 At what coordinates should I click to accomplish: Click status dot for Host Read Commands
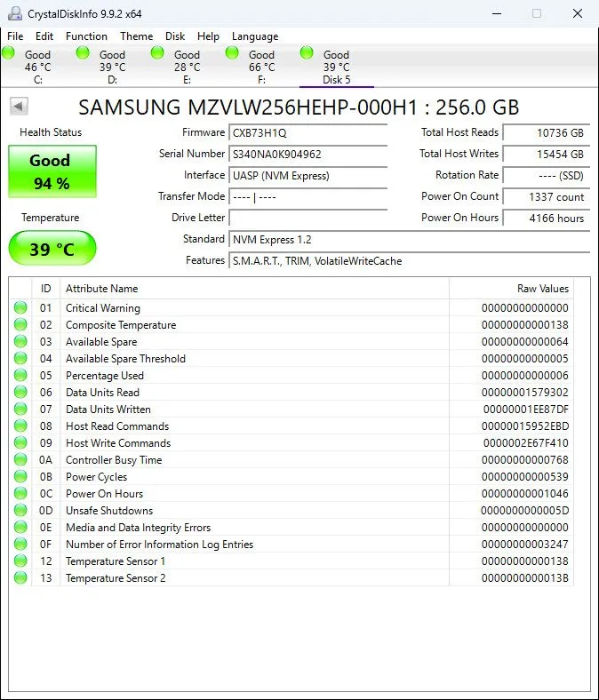[x=20, y=426]
